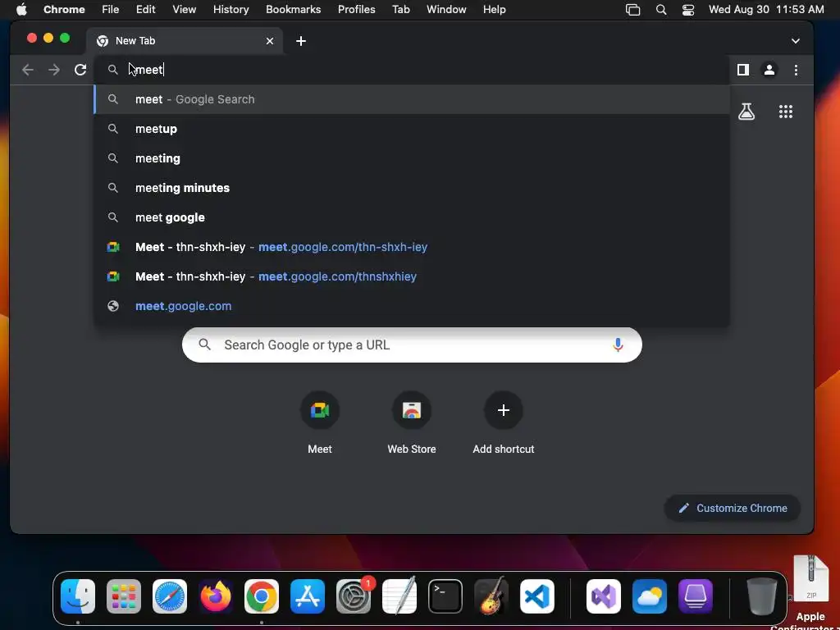Open Visual Studio in the Dock
The width and height of the screenshot is (840, 630).
pos(604,596)
